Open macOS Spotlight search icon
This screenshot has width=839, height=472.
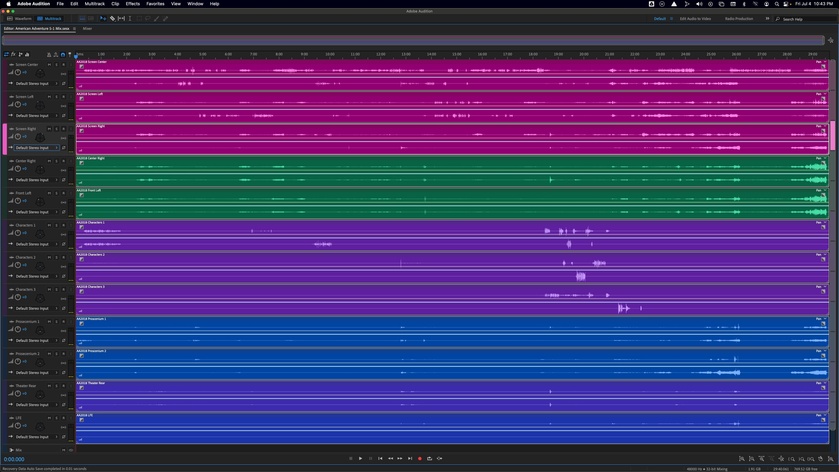click(776, 4)
